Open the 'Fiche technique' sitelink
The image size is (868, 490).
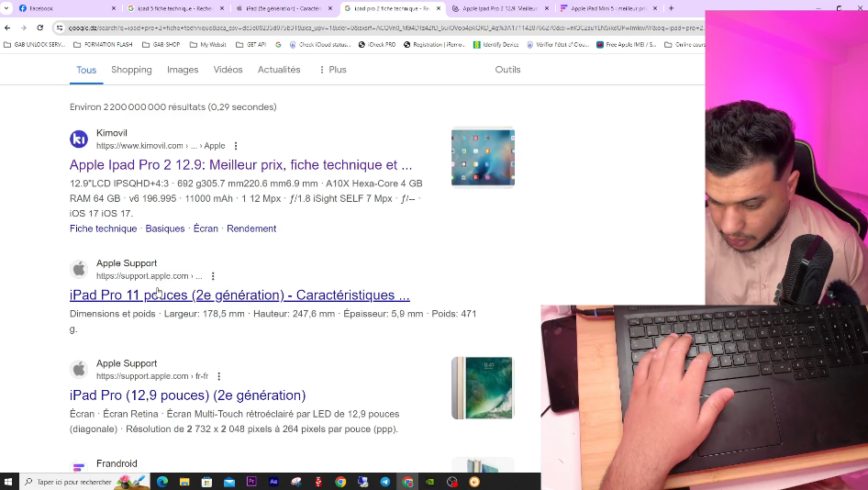pyautogui.click(x=103, y=228)
